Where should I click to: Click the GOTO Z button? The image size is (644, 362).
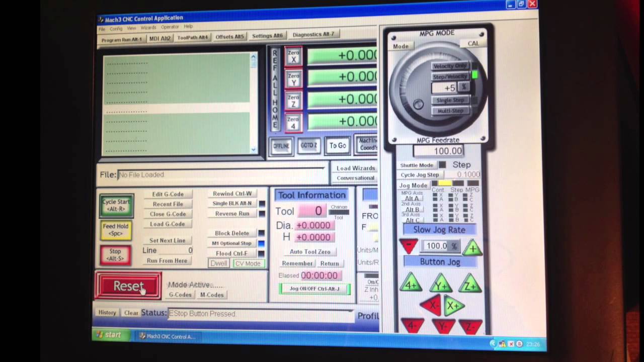coord(309,145)
